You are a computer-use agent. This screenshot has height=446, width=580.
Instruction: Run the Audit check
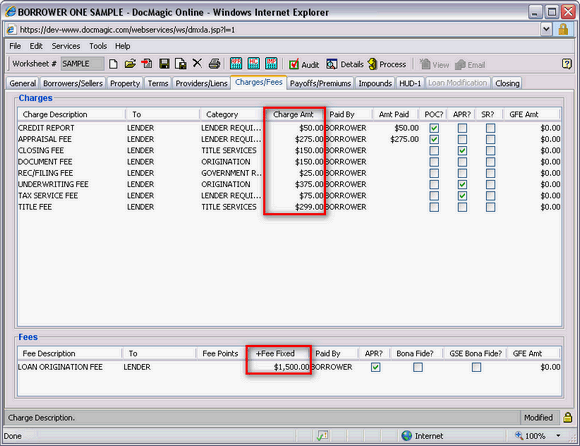coord(304,65)
